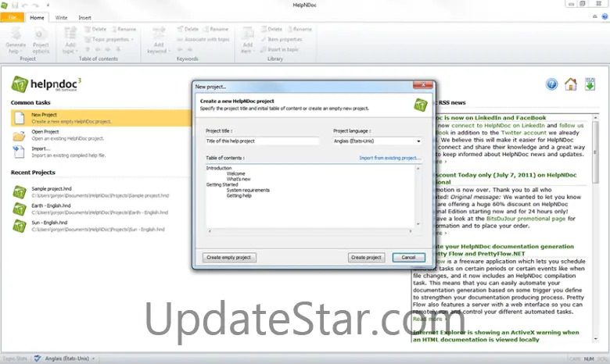Open recent Sample project.hnd
Image resolution: width=610 pixels, height=364 pixels.
tap(100, 192)
